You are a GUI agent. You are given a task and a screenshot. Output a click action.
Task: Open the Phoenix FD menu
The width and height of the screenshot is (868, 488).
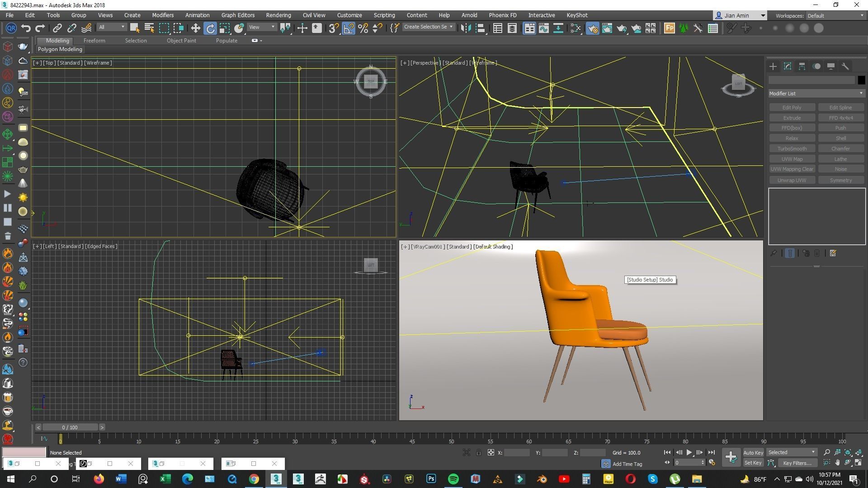coord(502,15)
